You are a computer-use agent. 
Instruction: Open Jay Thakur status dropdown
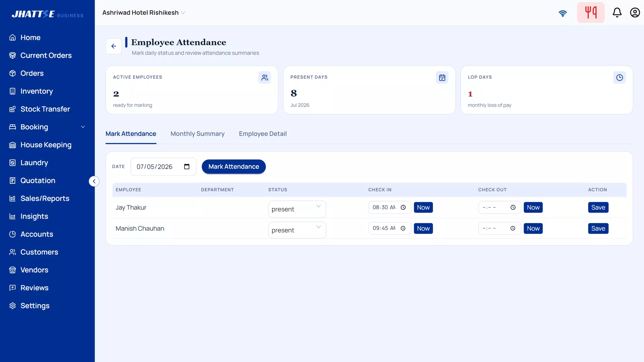pyautogui.click(x=297, y=209)
